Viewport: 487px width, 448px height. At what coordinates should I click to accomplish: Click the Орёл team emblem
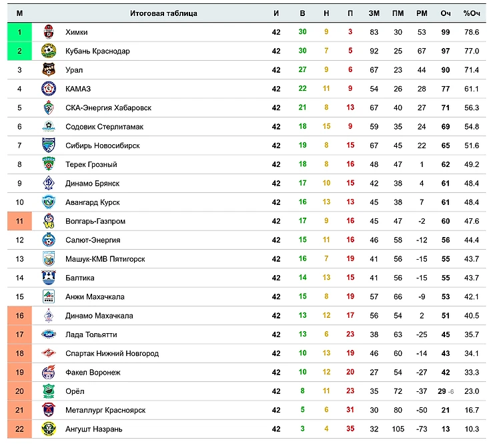pos(49,391)
